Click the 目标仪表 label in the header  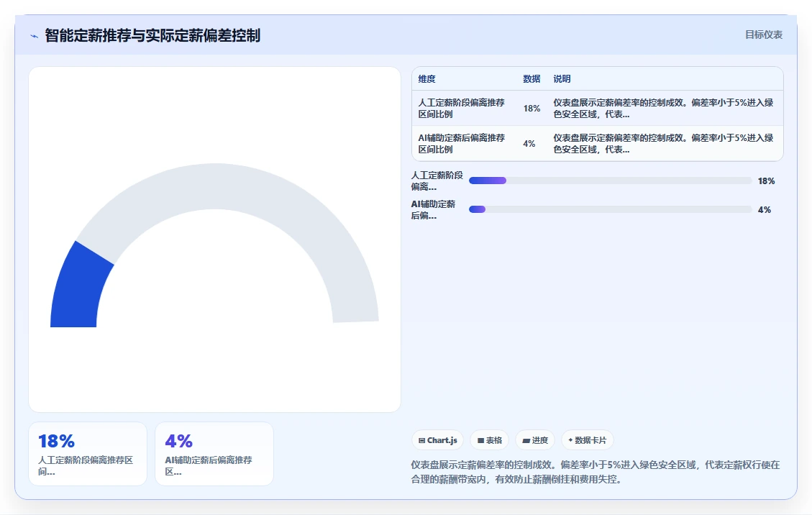click(x=763, y=35)
